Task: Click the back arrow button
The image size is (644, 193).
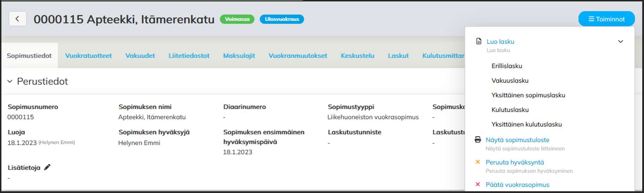Action: [17, 19]
